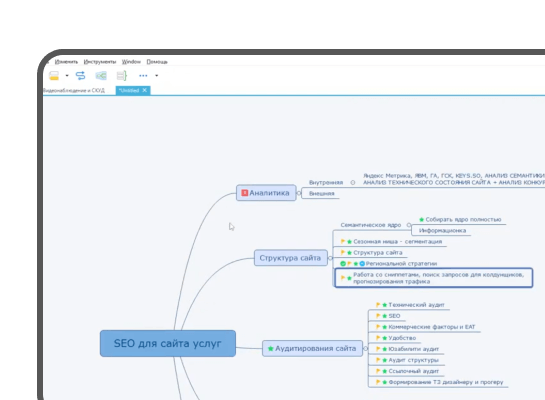Switch to Видеонаблюдение и СКУД tab
The height and width of the screenshot is (400, 545).
tap(74, 90)
